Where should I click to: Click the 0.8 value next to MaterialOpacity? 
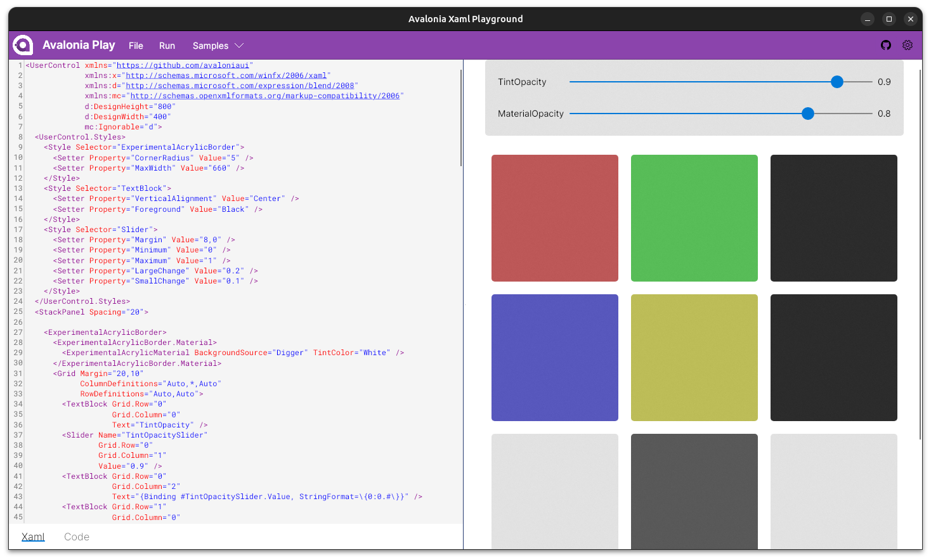pos(884,114)
